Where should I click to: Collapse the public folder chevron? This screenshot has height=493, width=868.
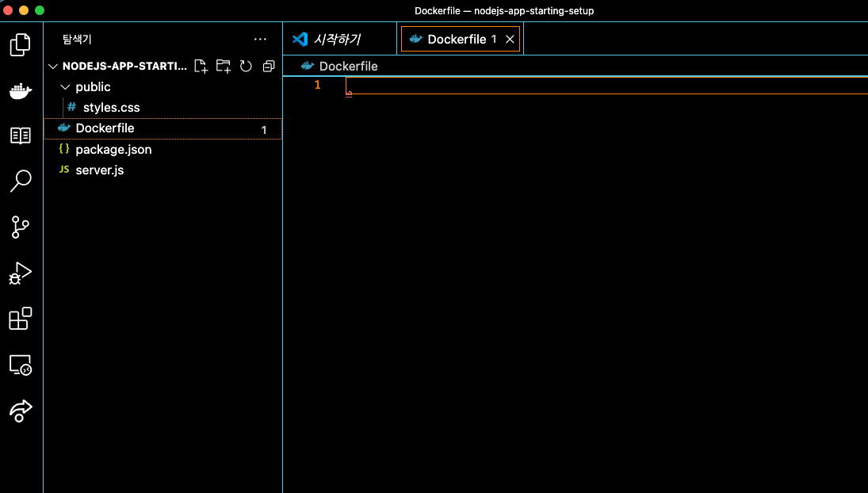[x=65, y=87]
